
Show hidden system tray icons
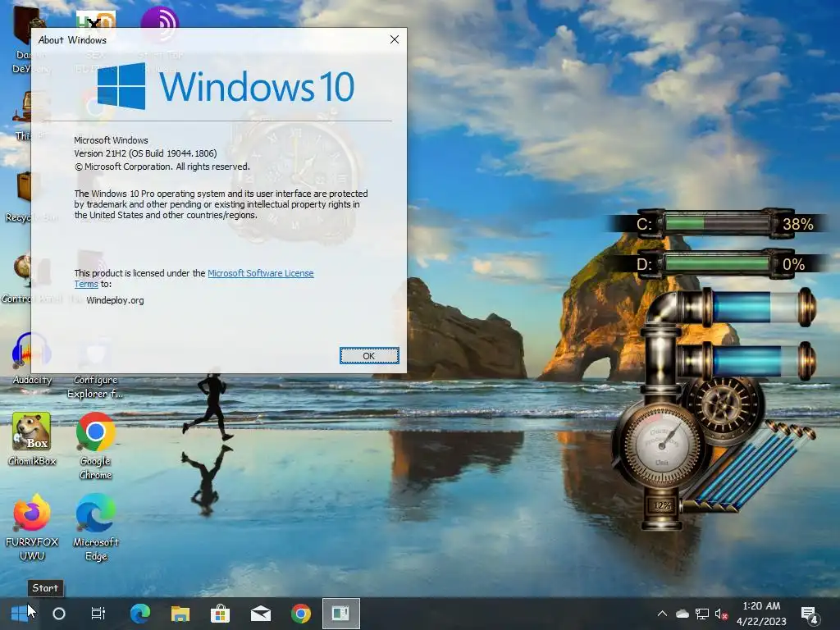point(662,614)
